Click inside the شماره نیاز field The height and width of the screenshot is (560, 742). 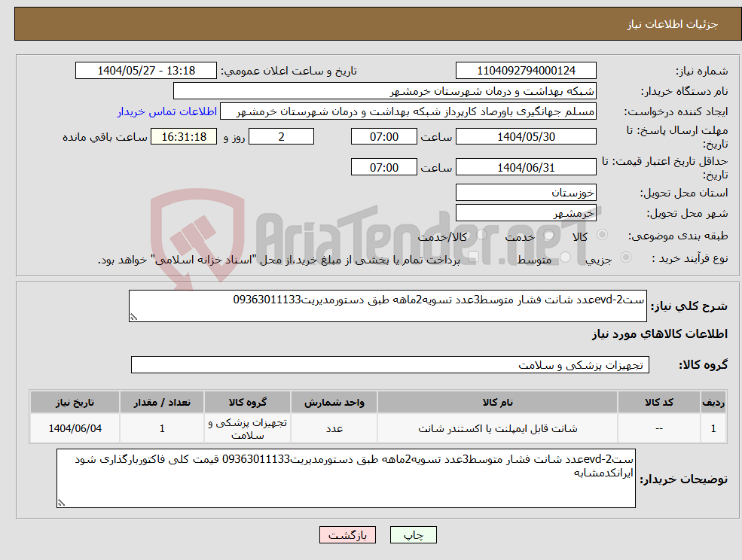[x=525, y=70]
